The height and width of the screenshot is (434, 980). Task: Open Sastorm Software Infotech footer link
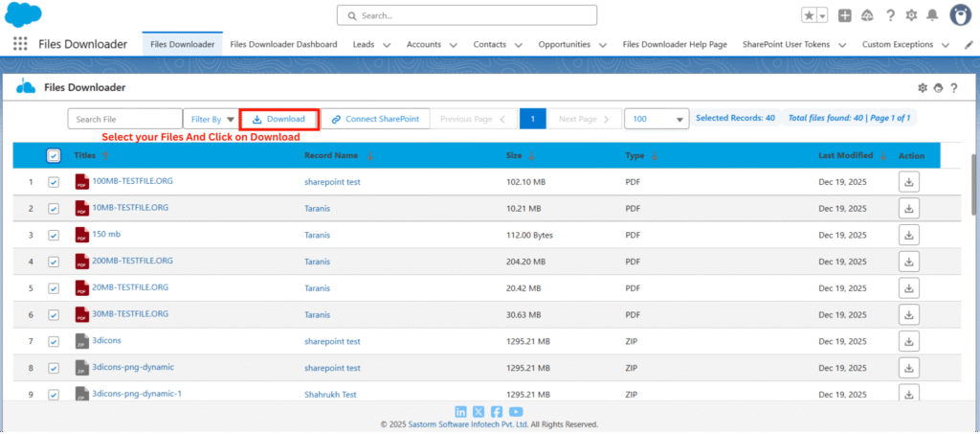(469, 424)
